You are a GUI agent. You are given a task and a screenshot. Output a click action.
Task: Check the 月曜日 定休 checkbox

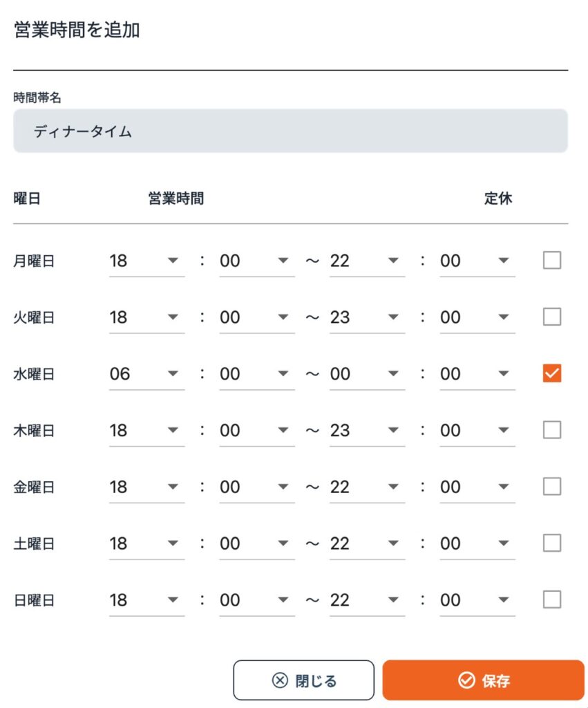coord(552,261)
